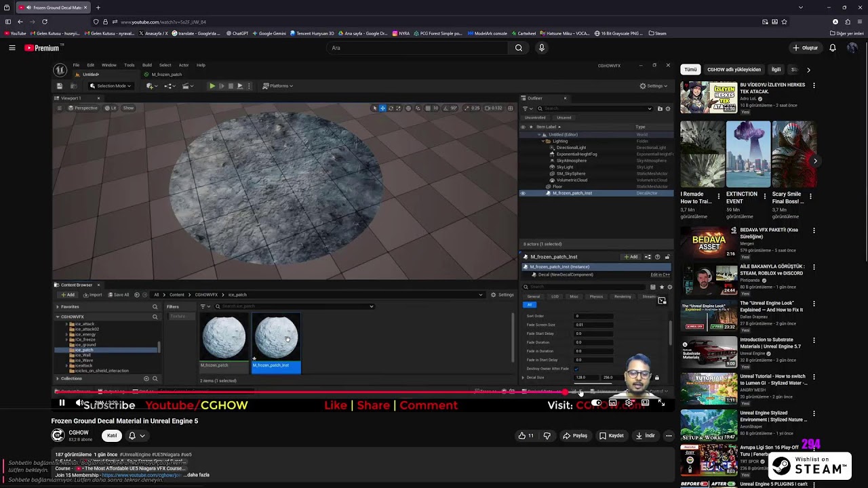Screen dimensions: 868x488
Task: Open Content Browser filter dropdown icon
Action: [204, 306]
